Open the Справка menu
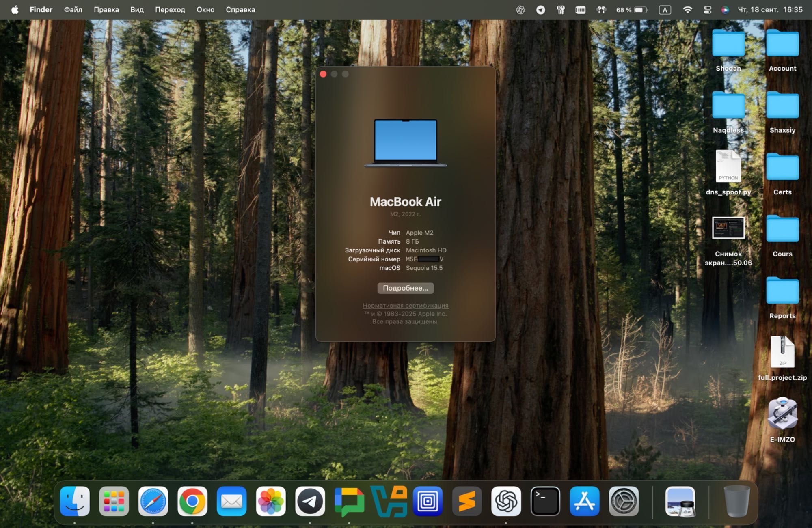 point(240,10)
